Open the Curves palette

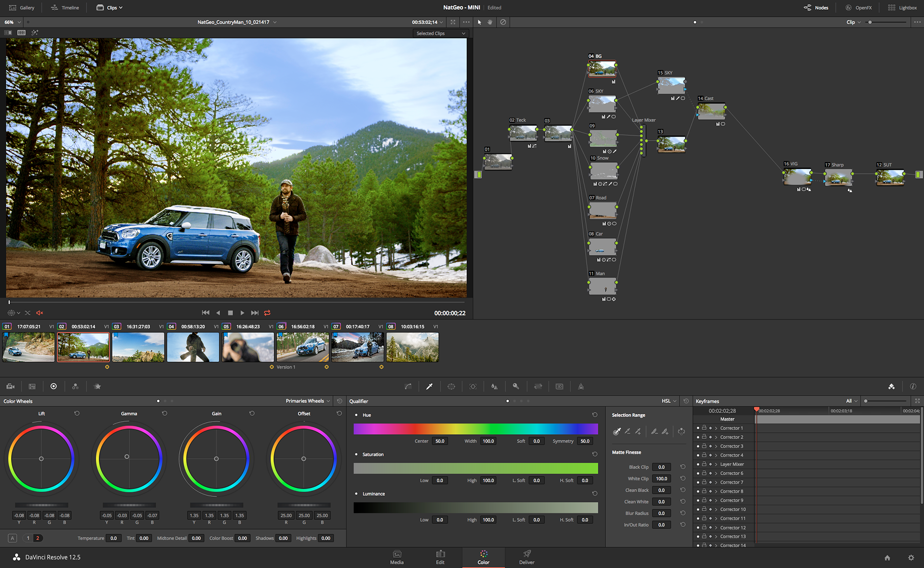408,387
